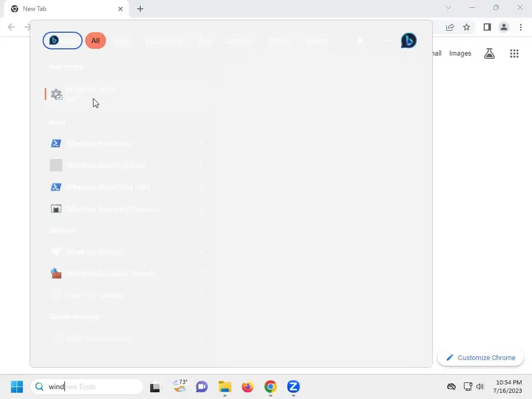Image resolution: width=532 pixels, height=399 pixels.
Task: Expand Windows Security result chevron
Action: pyautogui.click(x=202, y=252)
